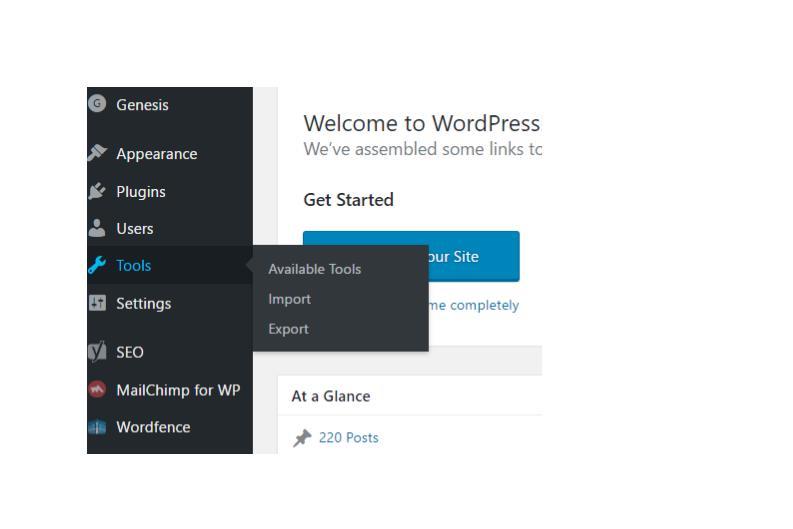Click the pin icon beside 220 Posts
Image resolution: width=793 pixels, height=529 pixels.
[x=302, y=438]
